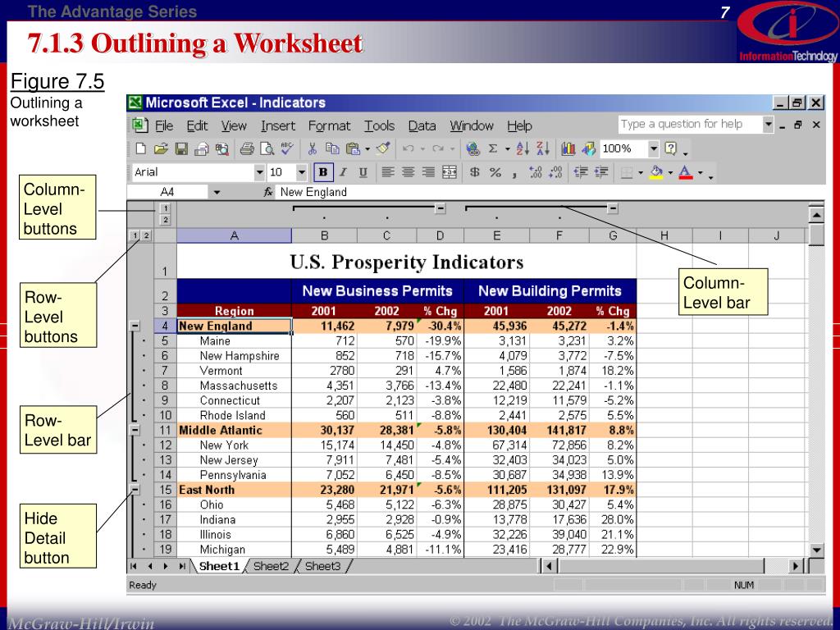Toggle Bold formatting button
840x630 pixels.
[x=323, y=172]
